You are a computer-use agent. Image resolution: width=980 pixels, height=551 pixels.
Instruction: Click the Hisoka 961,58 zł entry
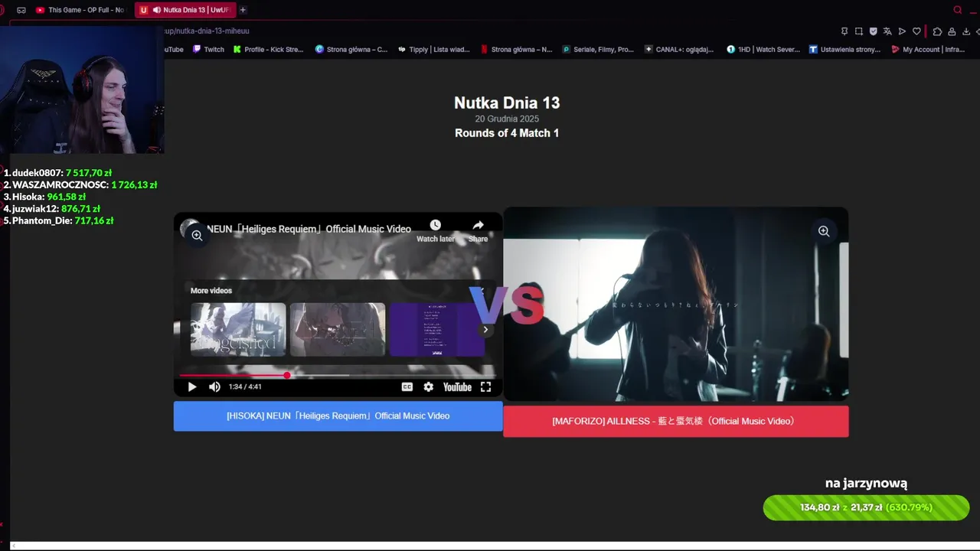[x=44, y=197]
